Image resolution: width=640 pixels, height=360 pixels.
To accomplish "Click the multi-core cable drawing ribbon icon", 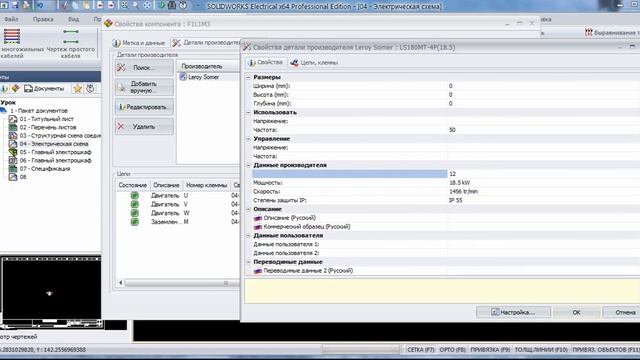I will pyautogui.click(x=12, y=37).
